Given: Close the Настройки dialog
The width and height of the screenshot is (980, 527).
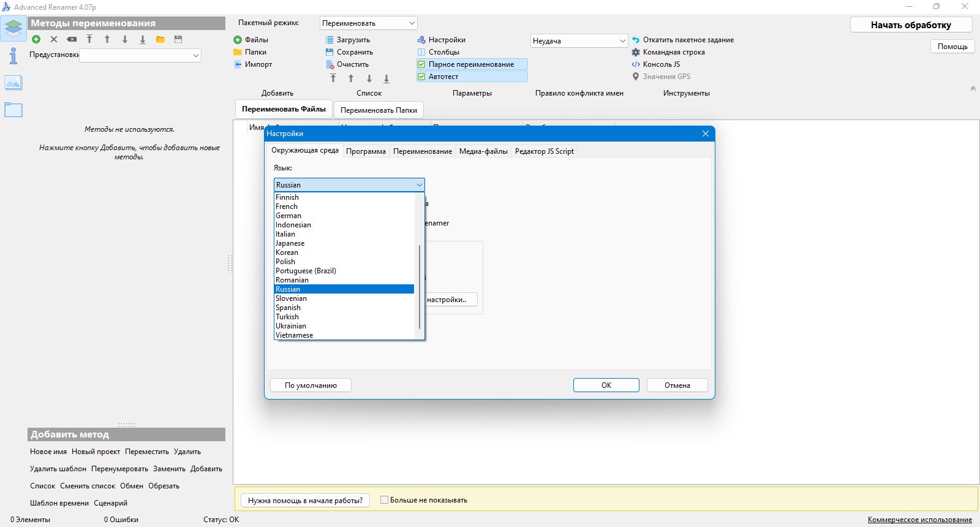Looking at the screenshot, I should (x=706, y=134).
